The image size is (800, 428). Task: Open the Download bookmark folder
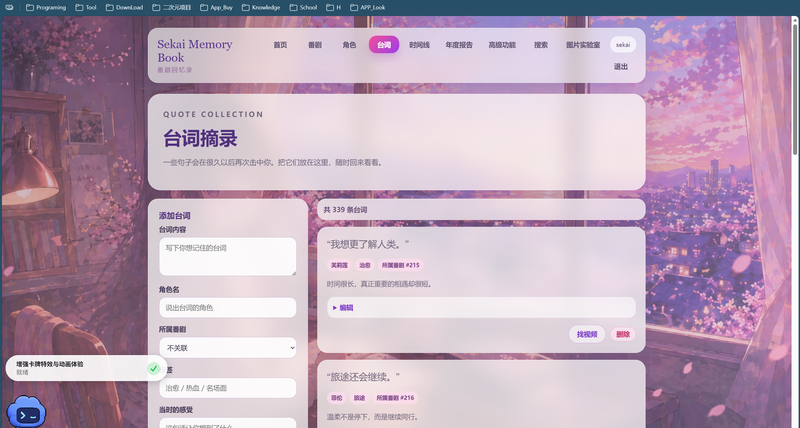(124, 7)
